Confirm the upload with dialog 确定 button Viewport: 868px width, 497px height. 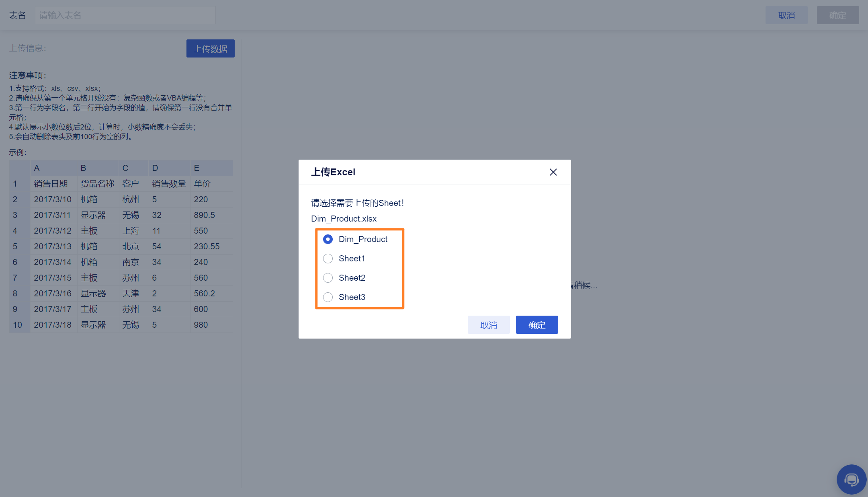point(536,325)
